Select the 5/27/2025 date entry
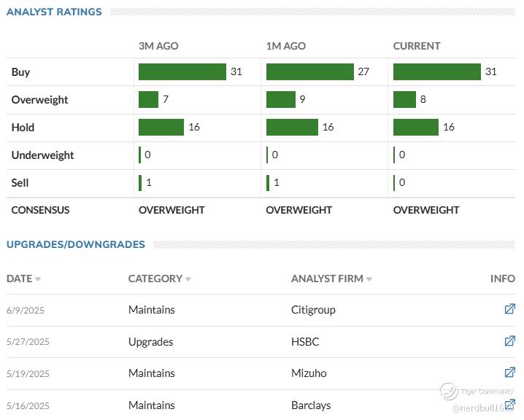Viewport: 524px width, 420px height. click(28, 341)
